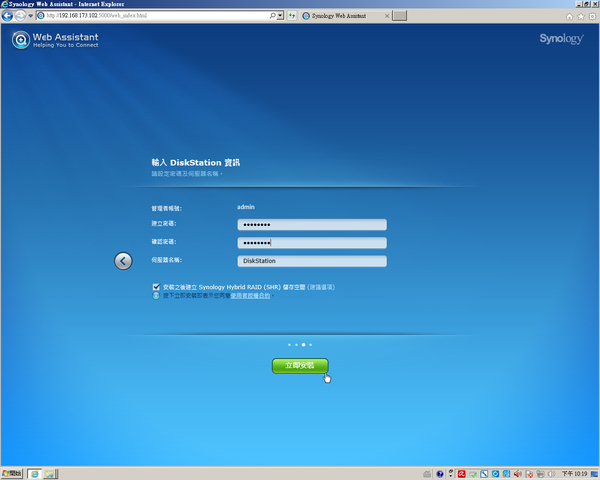Click the green refresh/compatibility button
Image resolution: width=600 pixels, height=480 pixels.
tap(292, 16)
